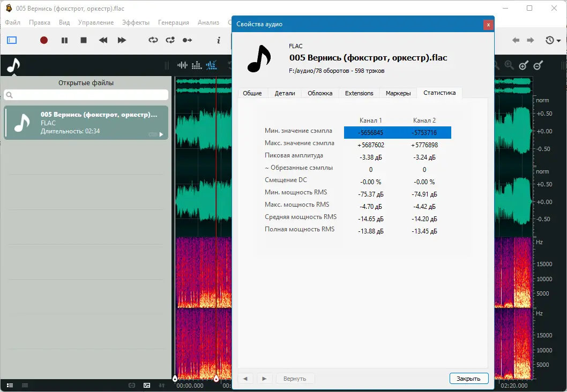567x392 pixels.
Task: Click the vertical zoom out icon
Action: (x=539, y=65)
